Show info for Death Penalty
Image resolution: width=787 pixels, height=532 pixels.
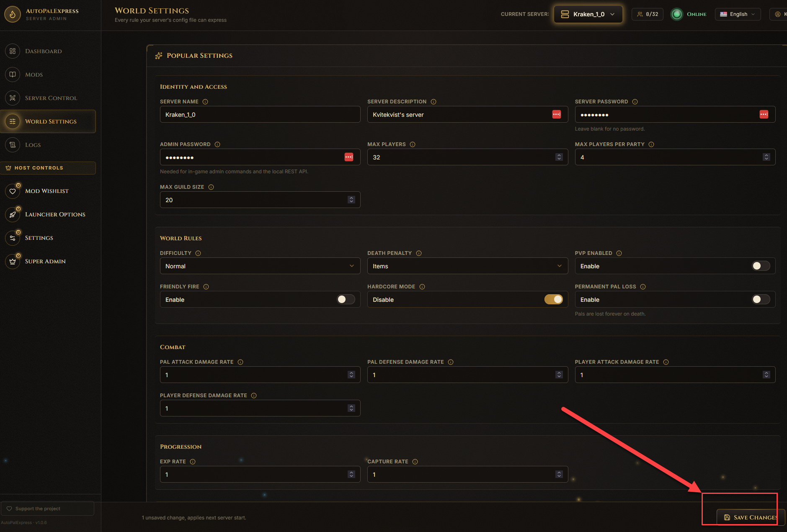[x=419, y=253]
